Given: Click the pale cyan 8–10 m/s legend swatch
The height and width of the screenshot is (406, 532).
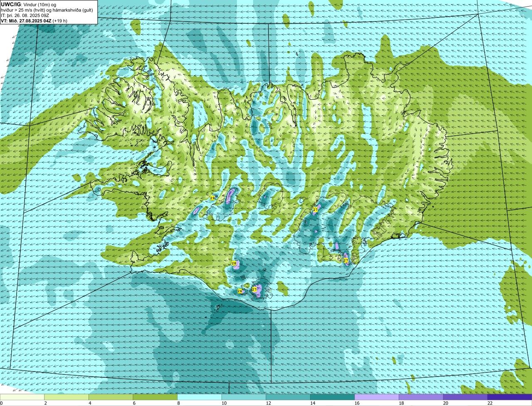Looking at the screenshot, I should [199, 397].
